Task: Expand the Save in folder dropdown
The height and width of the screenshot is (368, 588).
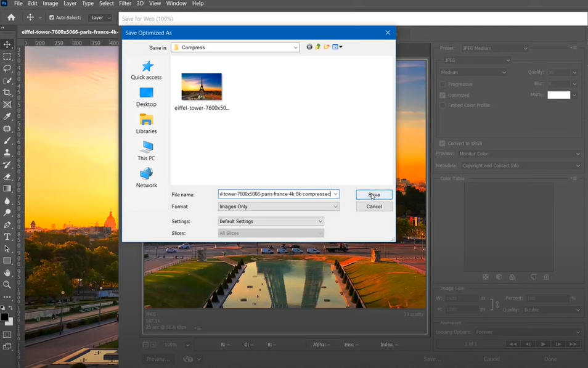Action: coord(296,47)
